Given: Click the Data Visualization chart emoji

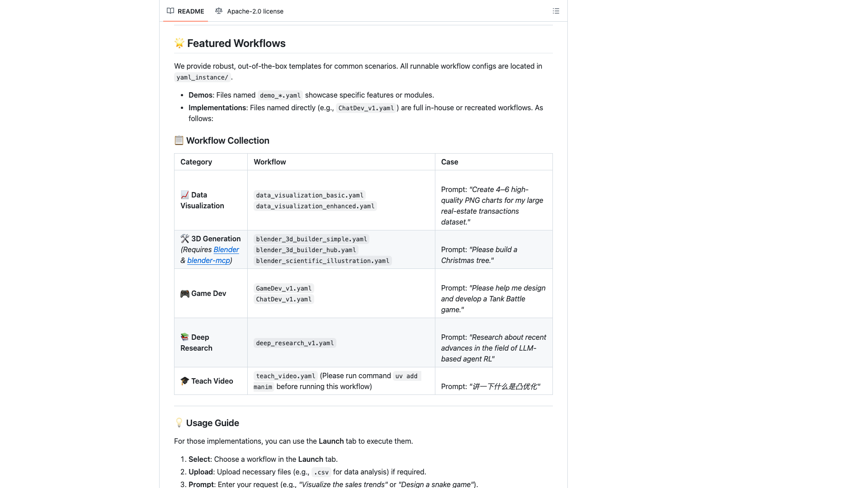Looking at the screenshot, I should coord(184,195).
